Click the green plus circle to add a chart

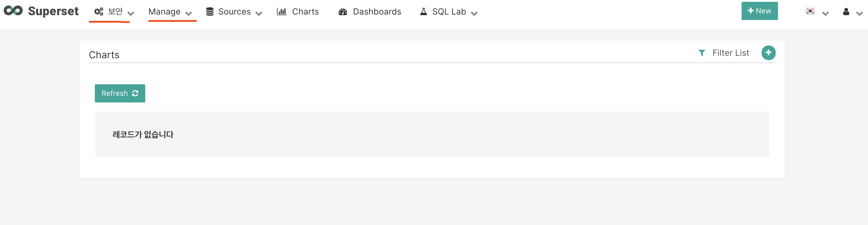769,52
